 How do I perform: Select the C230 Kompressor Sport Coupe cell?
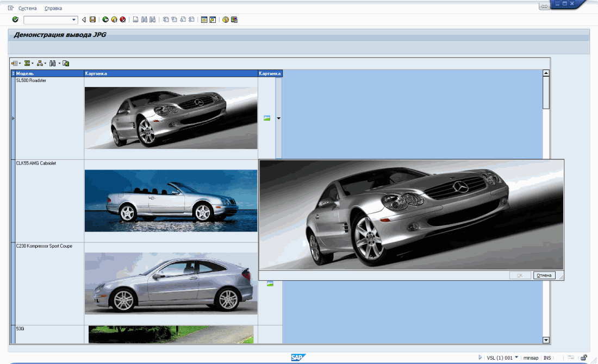49,284
